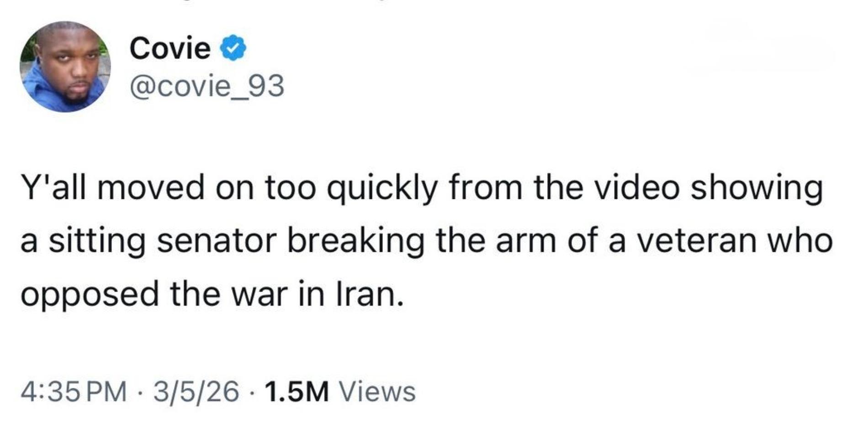This screenshot has height=423, width=868.
Task: Click the 4:35 PM timestamp
Action: pyautogui.click(x=74, y=392)
